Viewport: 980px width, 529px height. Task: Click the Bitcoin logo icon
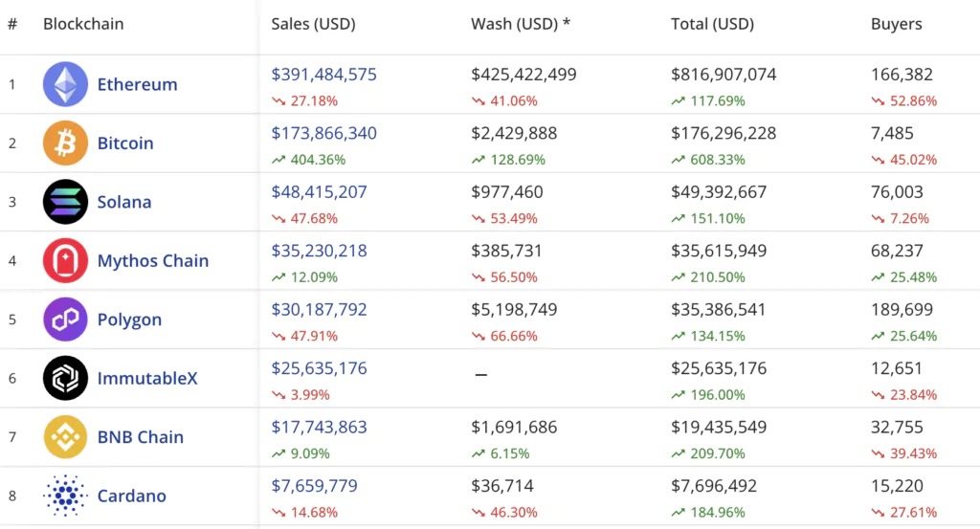(x=65, y=143)
